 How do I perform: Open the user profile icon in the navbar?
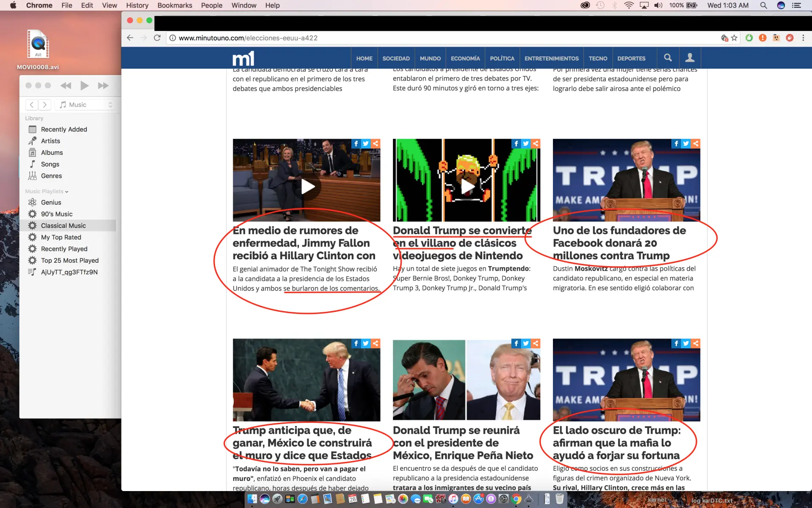click(690, 58)
